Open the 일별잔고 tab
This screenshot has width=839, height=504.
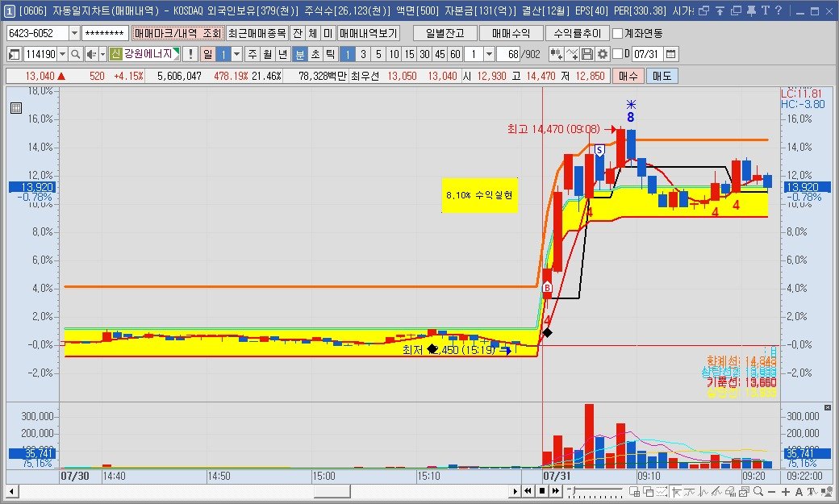445,34
